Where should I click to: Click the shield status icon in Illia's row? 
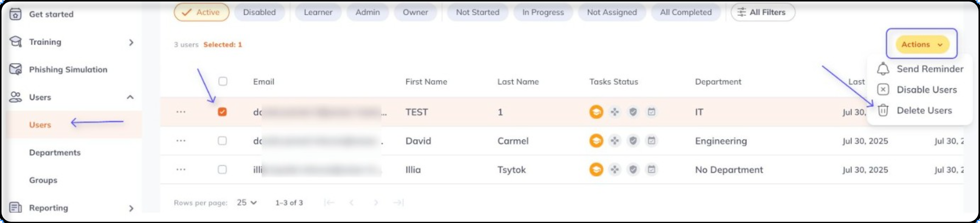click(x=633, y=169)
